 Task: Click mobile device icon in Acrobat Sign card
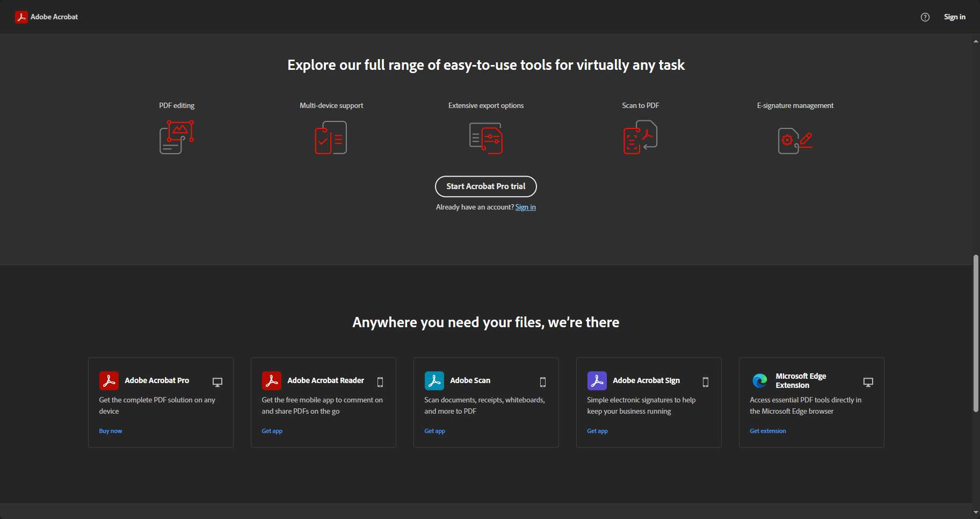tap(706, 382)
